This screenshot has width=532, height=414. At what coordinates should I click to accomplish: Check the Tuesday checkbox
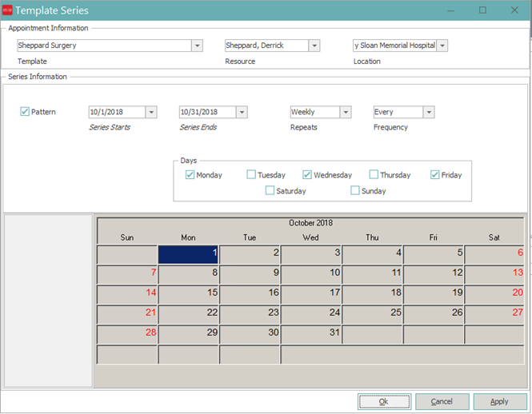pos(251,174)
